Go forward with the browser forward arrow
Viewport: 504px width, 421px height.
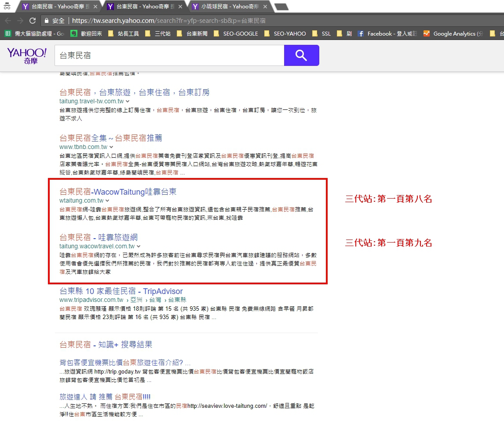pyautogui.click(x=20, y=21)
